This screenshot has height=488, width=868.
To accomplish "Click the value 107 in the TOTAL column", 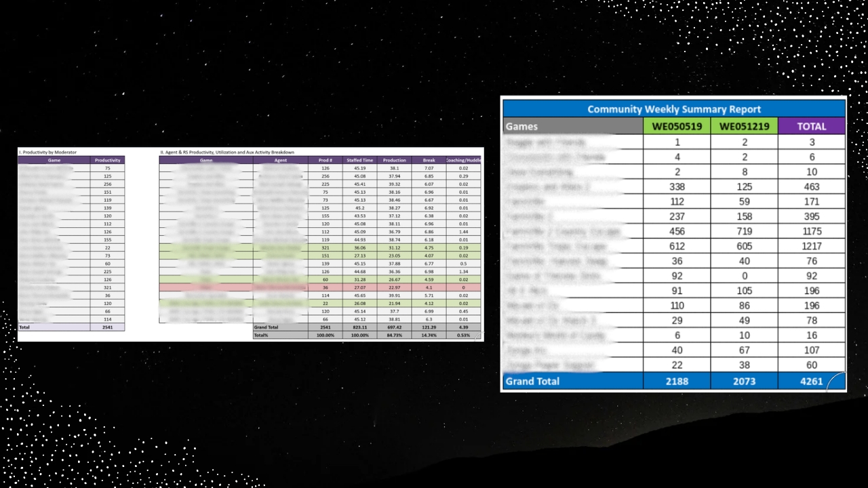I will pos(812,351).
